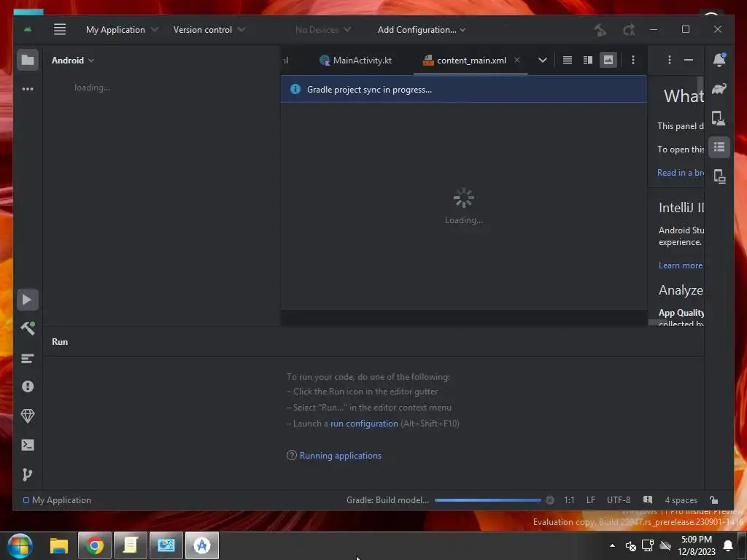The width and height of the screenshot is (747, 560).
Task: Open the Add Configuration dropdown
Action: point(422,29)
